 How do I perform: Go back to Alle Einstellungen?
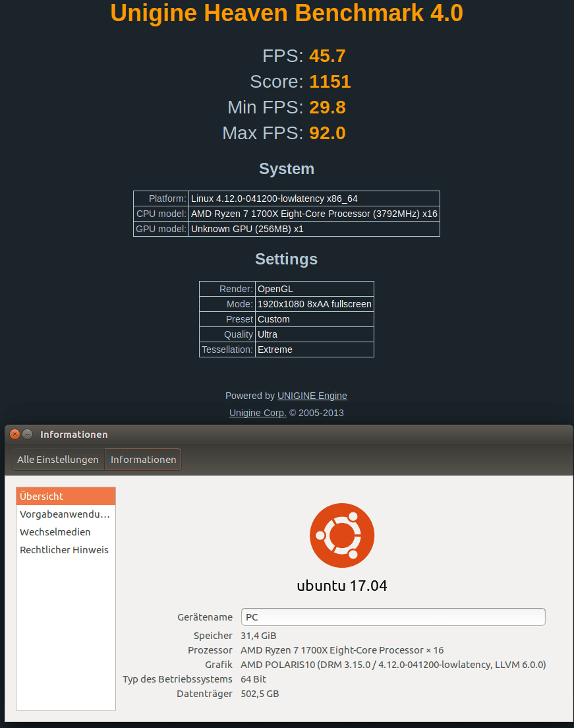58,460
